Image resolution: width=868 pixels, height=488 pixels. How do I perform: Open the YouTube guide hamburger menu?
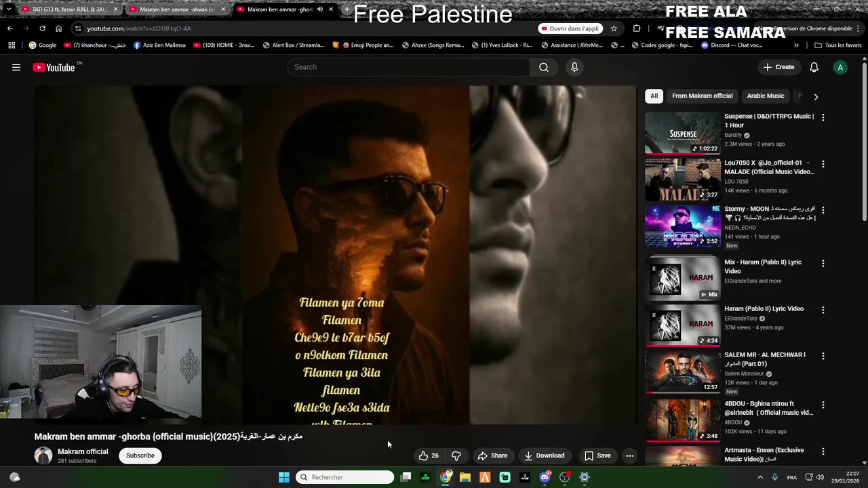pos(16,67)
